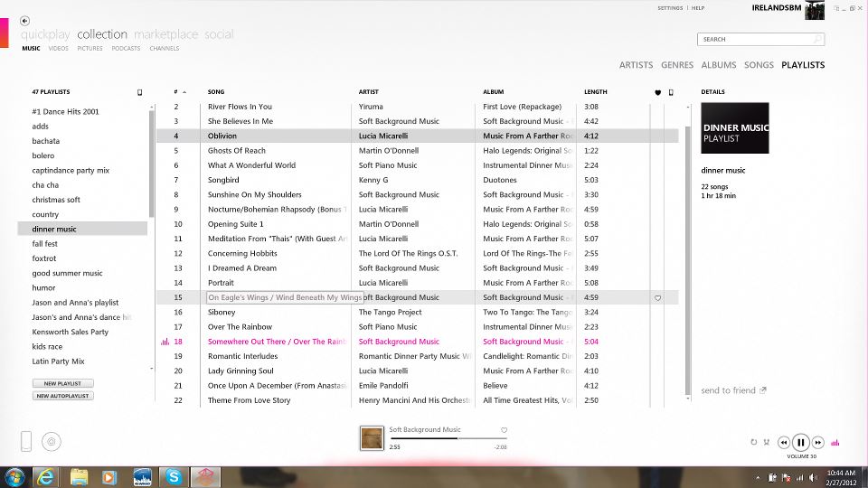Click the back arrow button

[24, 21]
